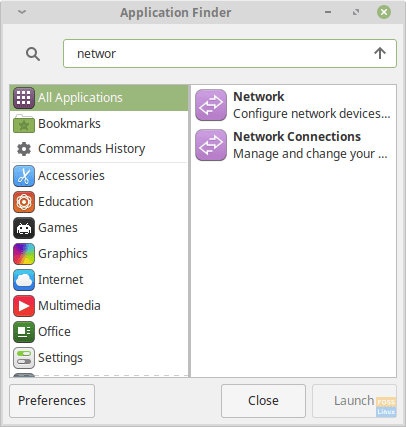Click the Settings toggles icon
Viewport: 406px width, 427px height.
[x=24, y=358]
